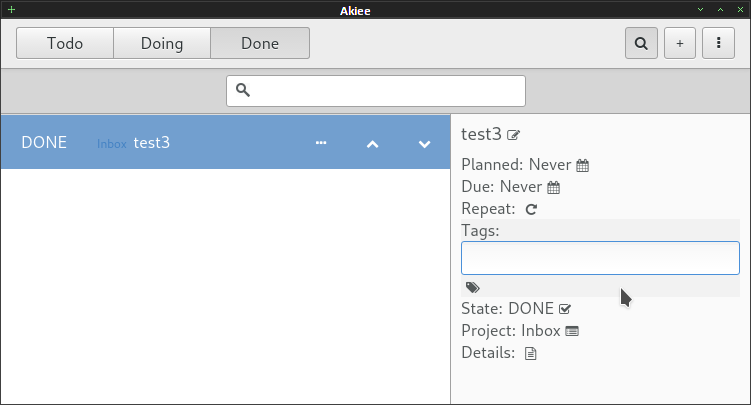The image size is (751, 405).
Task: Click the State: DONE text
Action: tap(507, 308)
